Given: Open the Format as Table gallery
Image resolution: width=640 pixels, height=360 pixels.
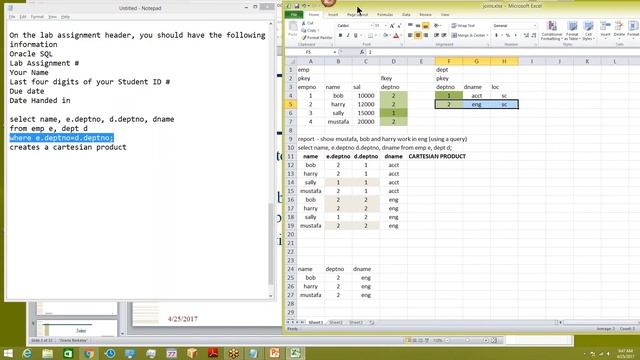Looking at the screenshot, I should point(572,31).
